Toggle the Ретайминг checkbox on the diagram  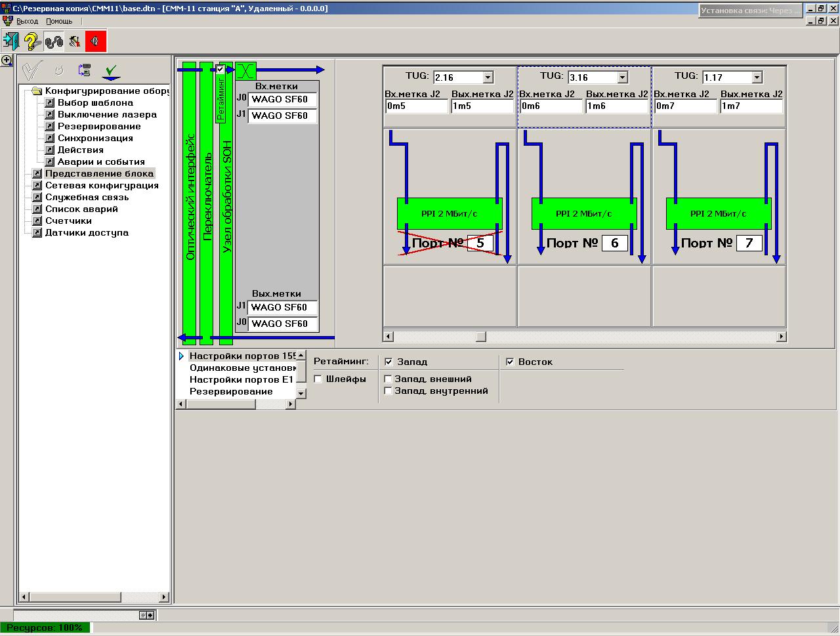(221, 69)
